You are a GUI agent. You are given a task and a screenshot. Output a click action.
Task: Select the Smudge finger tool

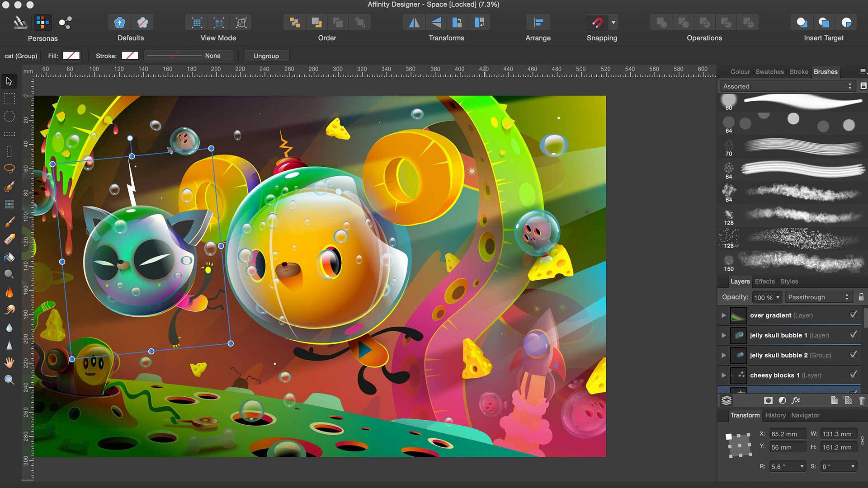pos(9,310)
